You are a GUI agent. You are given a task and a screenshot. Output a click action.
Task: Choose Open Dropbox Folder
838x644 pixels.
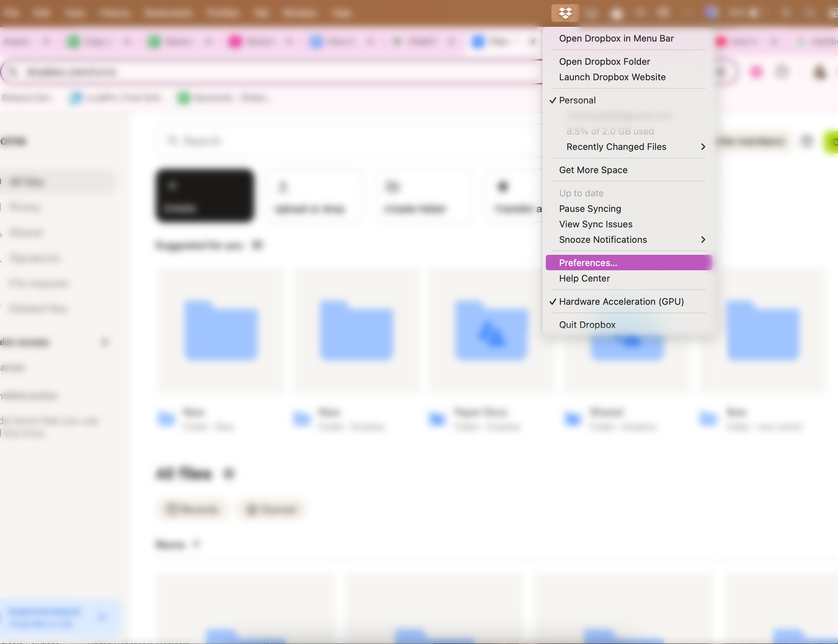click(604, 62)
